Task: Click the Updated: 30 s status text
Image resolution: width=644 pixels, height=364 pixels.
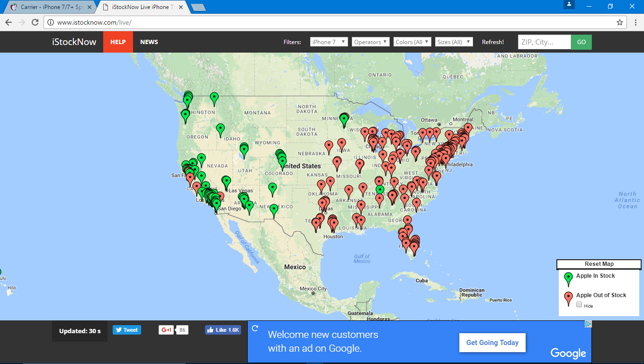Action: tap(80, 331)
